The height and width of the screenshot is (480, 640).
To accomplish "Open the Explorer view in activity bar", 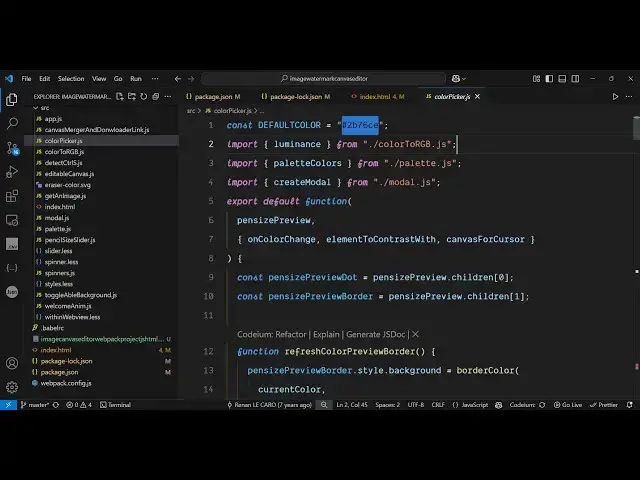I will (x=12, y=99).
